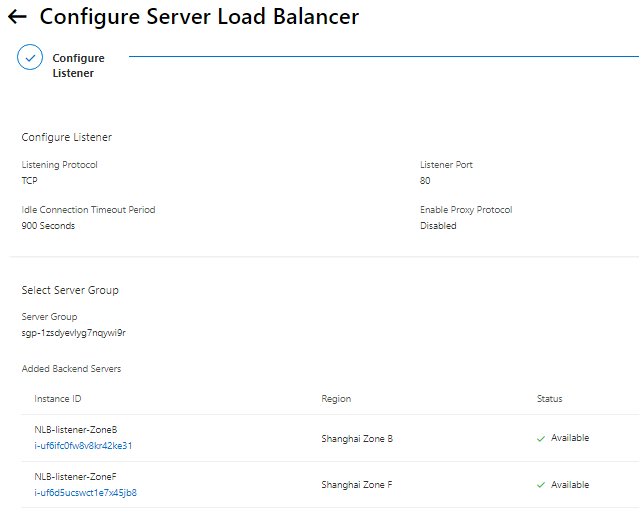Click the Configure Listener step checkmark circle
Viewport: 639px width, 518px height.
click(30, 57)
